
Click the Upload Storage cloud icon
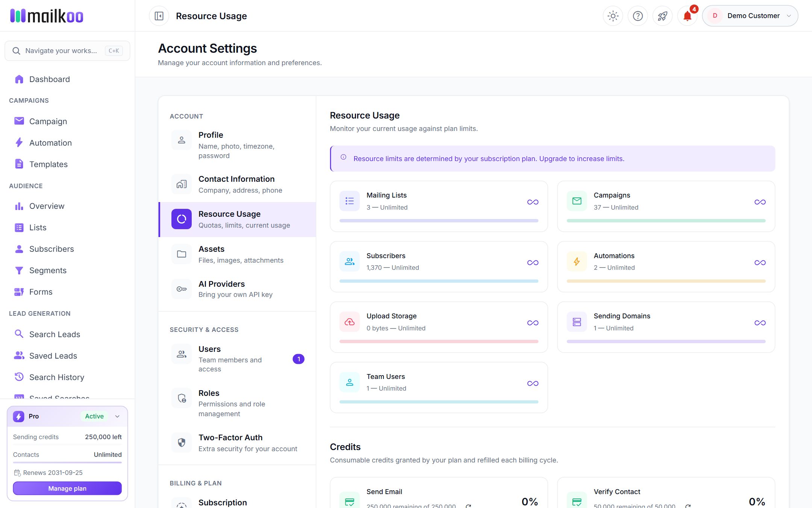tap(350, 322)
